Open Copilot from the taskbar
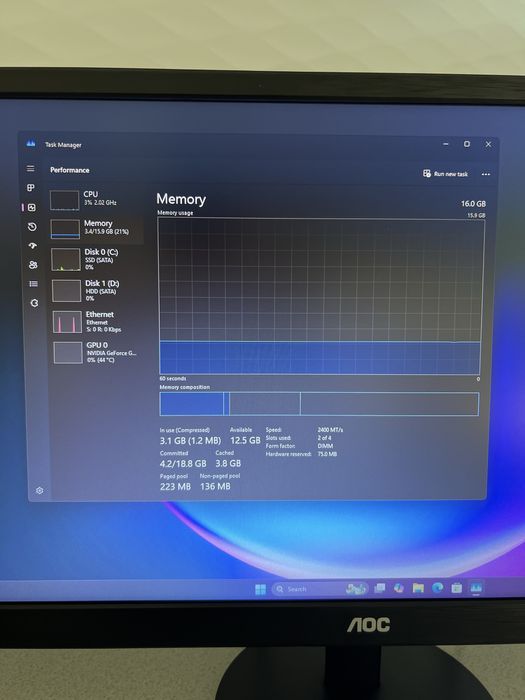The height and width of the screenshot is (700, 525). point(399,588)
